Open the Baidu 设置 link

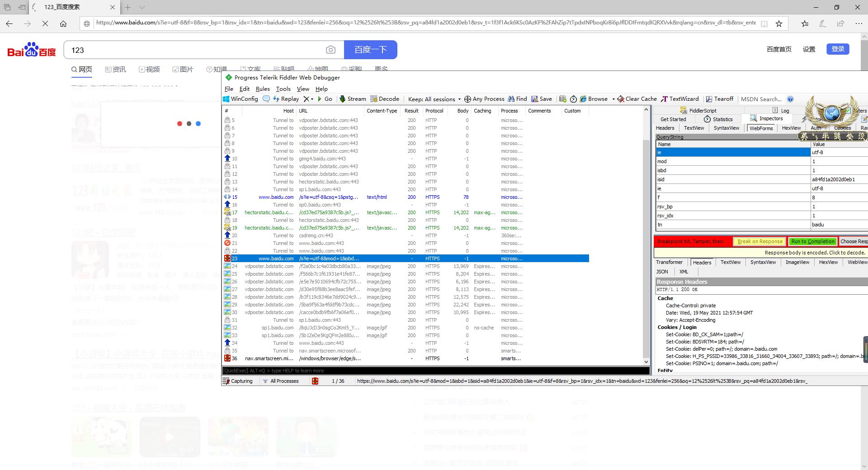pos(809,49)
